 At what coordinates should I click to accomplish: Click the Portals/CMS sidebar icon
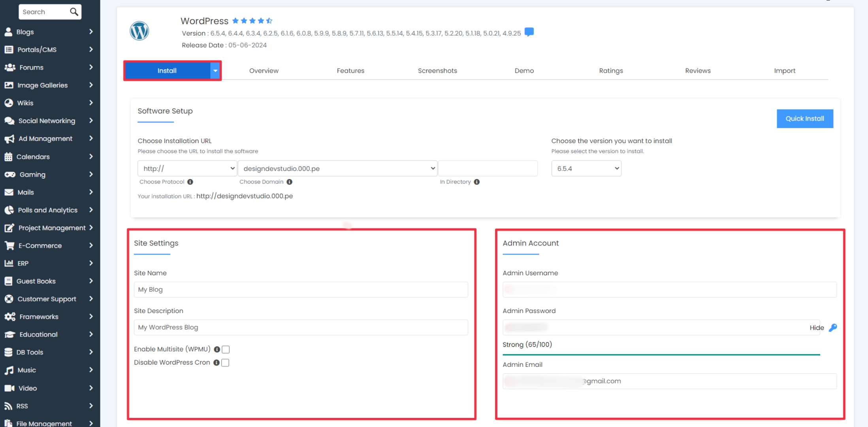(x=9, y=49)
